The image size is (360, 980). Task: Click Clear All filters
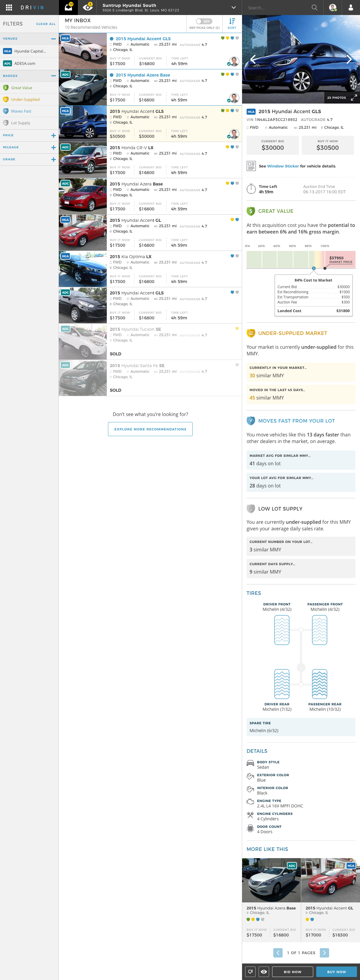46,24
